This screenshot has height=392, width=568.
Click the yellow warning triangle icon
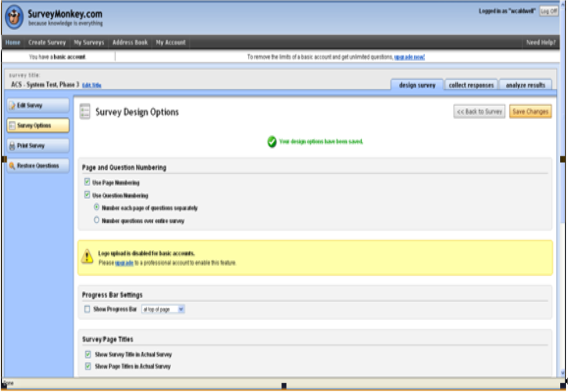coord(87,257)
